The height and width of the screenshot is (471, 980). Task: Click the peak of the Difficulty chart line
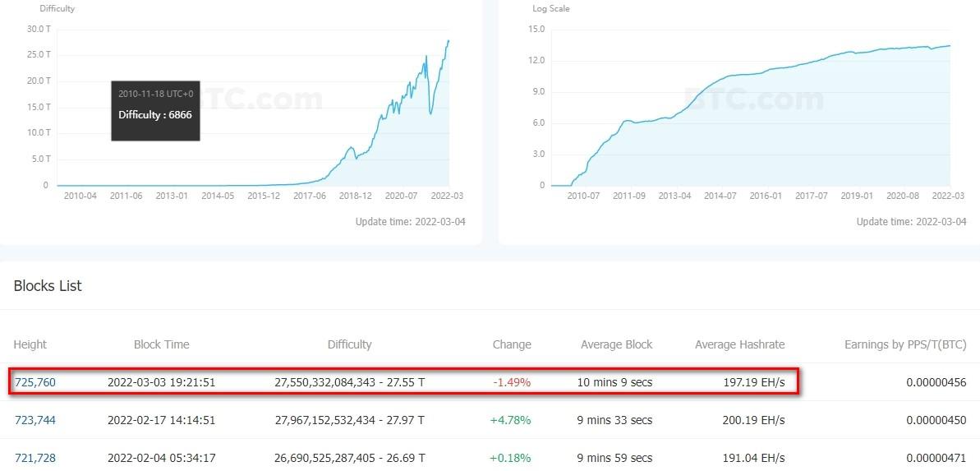click(449, 40)
